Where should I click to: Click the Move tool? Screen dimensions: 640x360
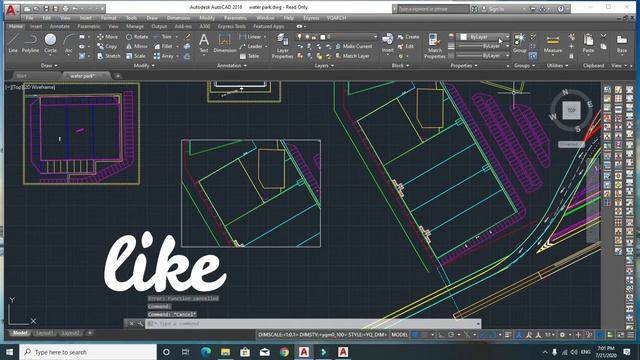click(x=107, y=37)
